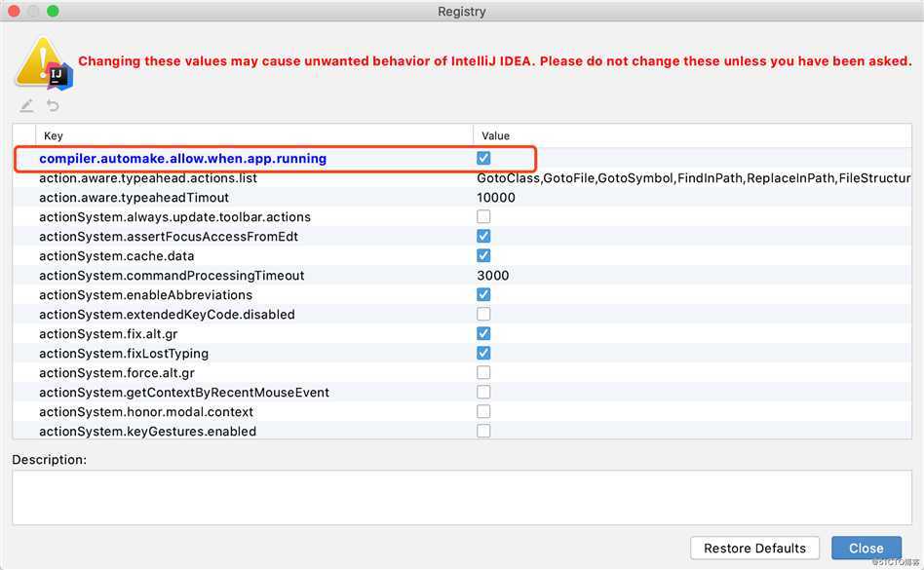
Task: Sort table by Key column header
Action: pyautogui.click(x=254, y=135)
